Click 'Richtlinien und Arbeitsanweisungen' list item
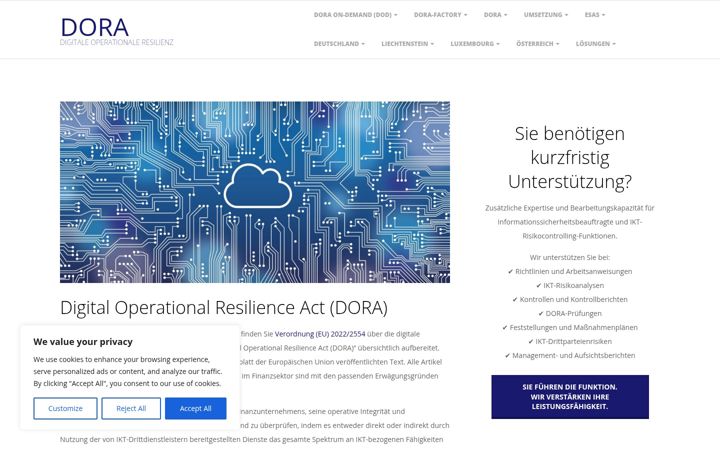720x450 pixels. pyautogui.click(x=570, y=271)
